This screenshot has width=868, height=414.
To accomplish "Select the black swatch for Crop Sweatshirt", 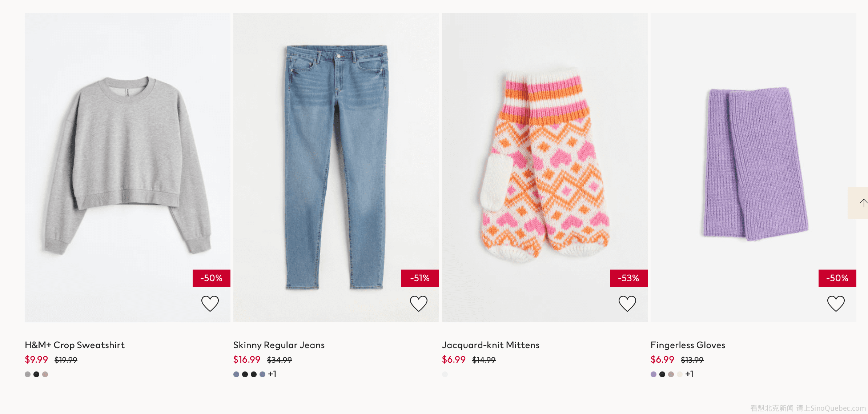I will [x=36, y=374].
